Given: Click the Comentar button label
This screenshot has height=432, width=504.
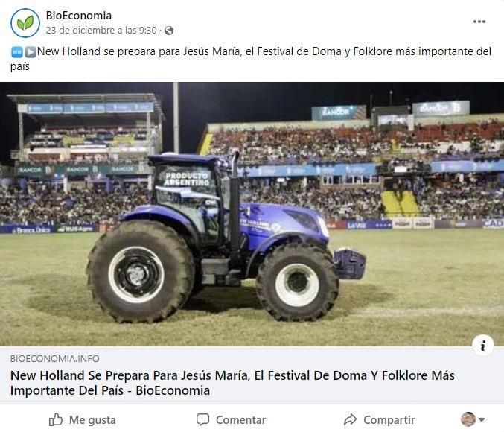Looking at the screenshot, I should click(240, 420).
